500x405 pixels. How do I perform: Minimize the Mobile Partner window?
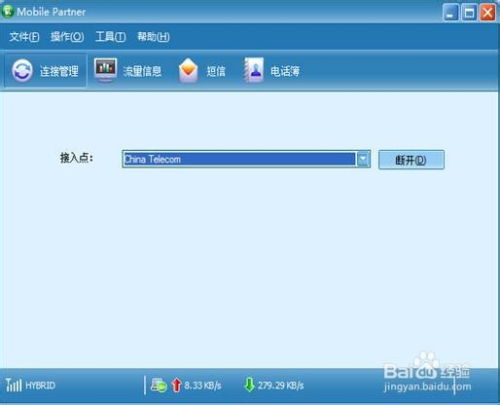tap(451, 13)
